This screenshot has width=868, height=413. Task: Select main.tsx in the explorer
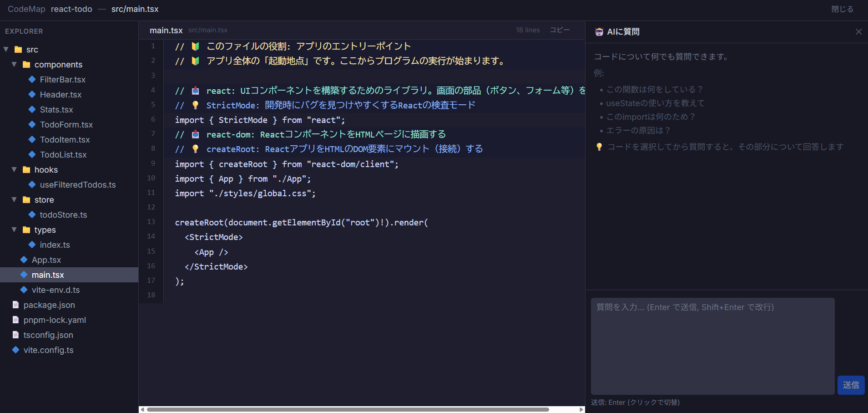click(69, 275)
